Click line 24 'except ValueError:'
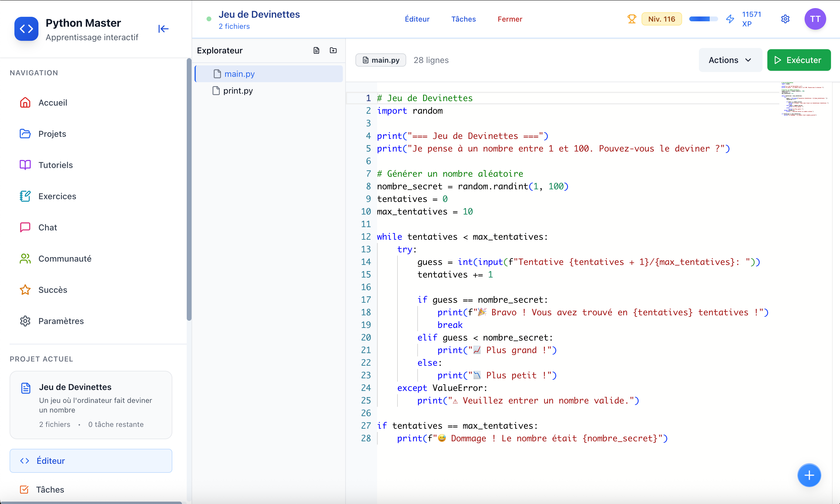Image resolution: width=840 pixels, height=504 pixels. click(x=442, y=388)
